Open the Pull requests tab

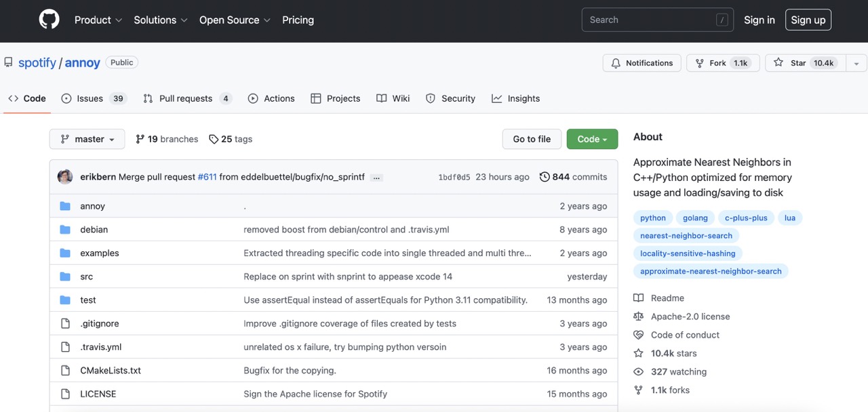188,98
